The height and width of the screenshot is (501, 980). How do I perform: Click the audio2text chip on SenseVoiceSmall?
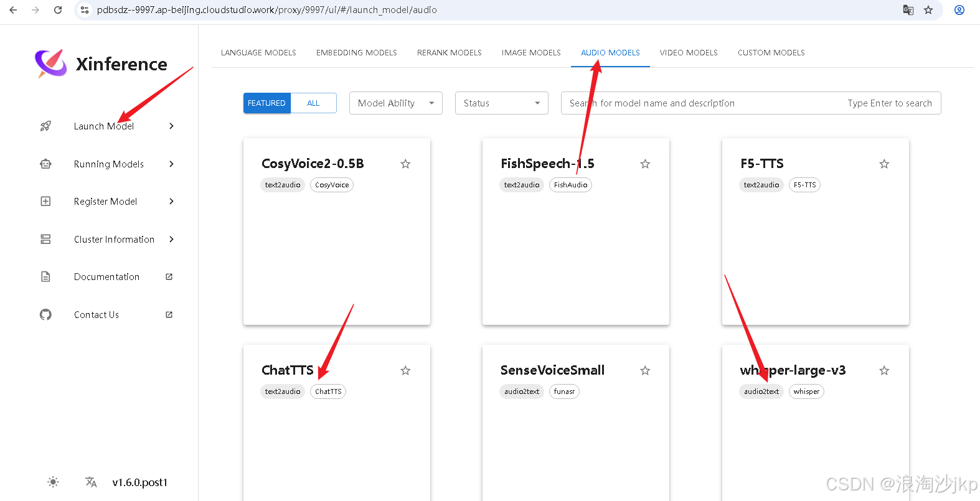pos(522,391)
